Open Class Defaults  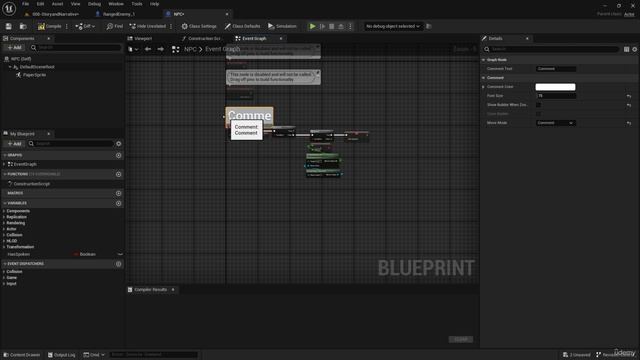(x=242, y=26)
